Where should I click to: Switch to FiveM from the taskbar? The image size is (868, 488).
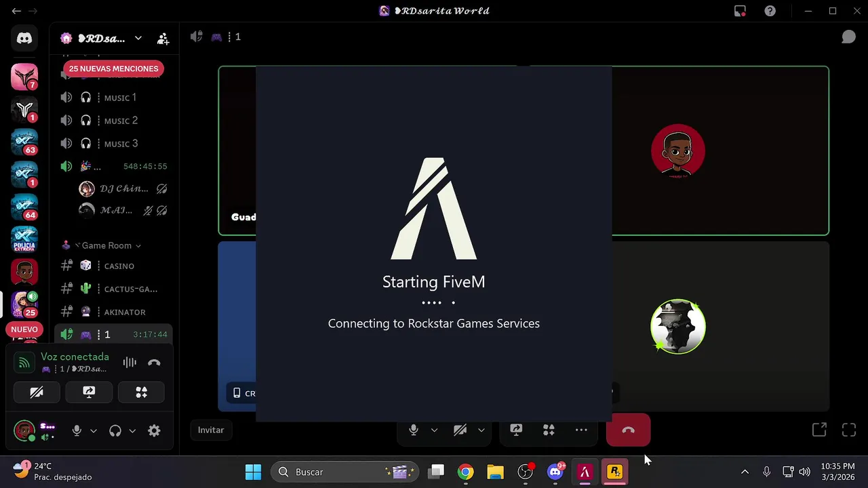tap(585, 472)
